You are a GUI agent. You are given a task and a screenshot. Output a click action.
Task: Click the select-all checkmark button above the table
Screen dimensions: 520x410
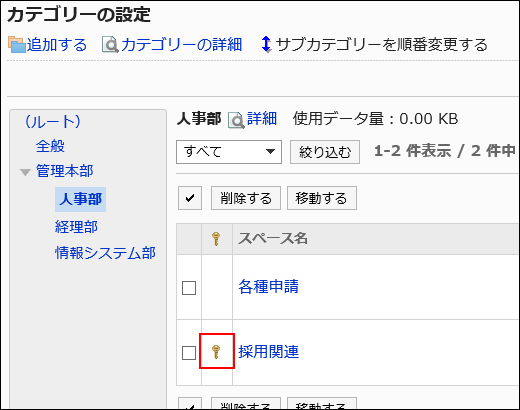coord(190,198)
